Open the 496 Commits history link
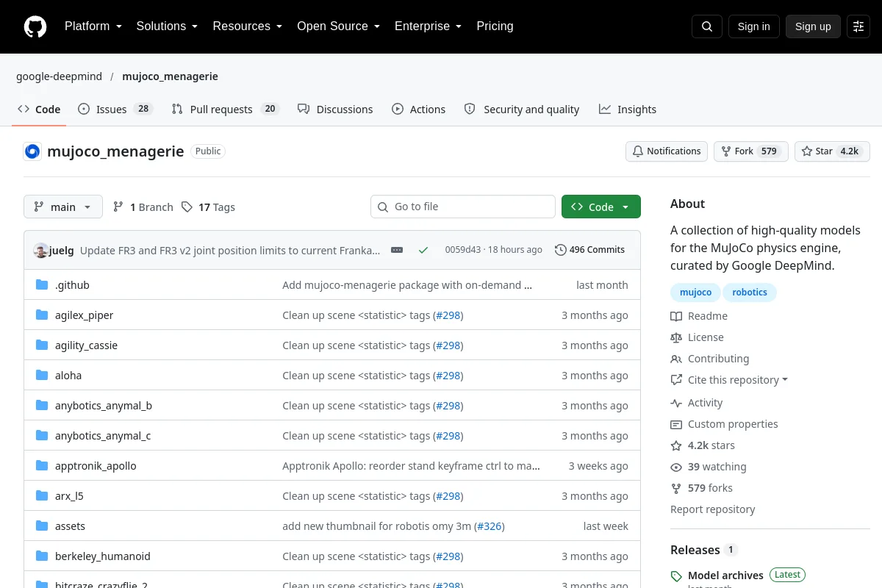Screen dimensions: 882x588 (589, 250)
